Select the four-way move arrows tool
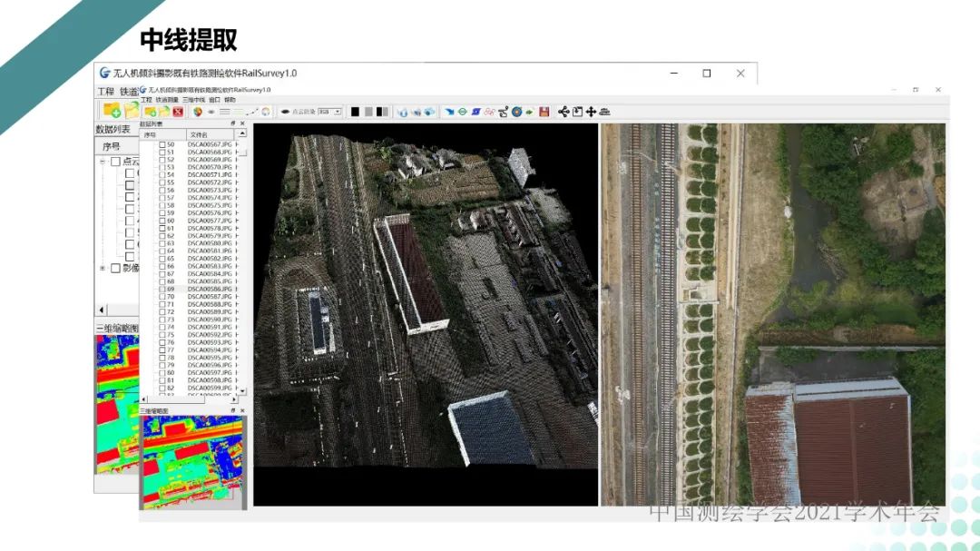The height and width of the screenshot is (551, 980). coord(591,112)
